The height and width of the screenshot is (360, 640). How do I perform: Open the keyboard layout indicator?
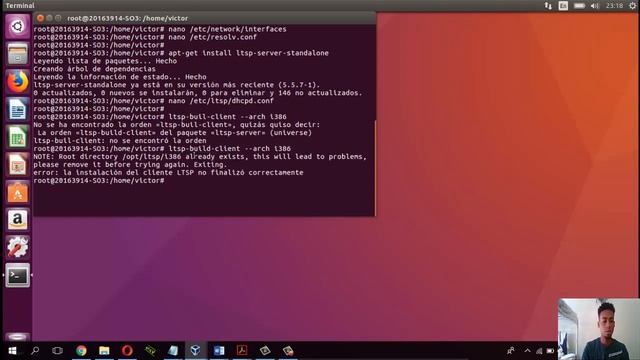563,6
